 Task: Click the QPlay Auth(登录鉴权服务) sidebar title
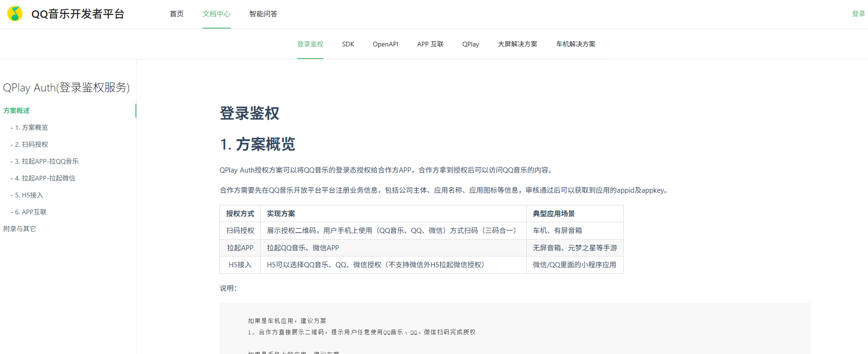[x=66, y=88]
